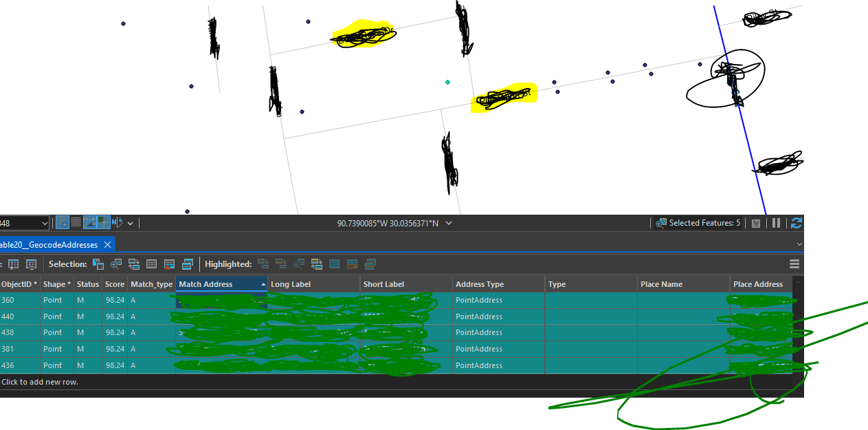Click the Long Label column header
Viewport: 868px width, 430px height.
tap(313, 284)
